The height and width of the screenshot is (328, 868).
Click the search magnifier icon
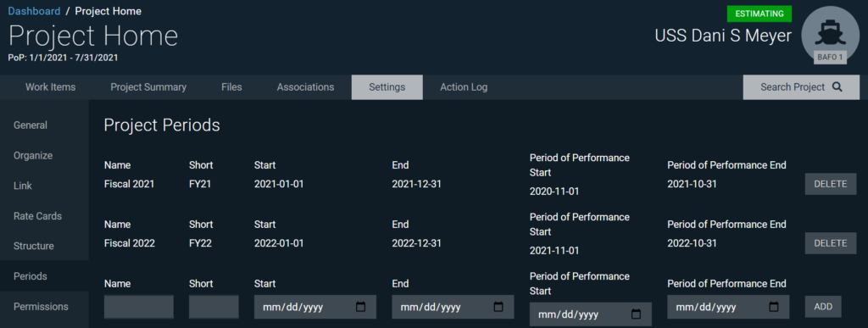pos(837,86)
